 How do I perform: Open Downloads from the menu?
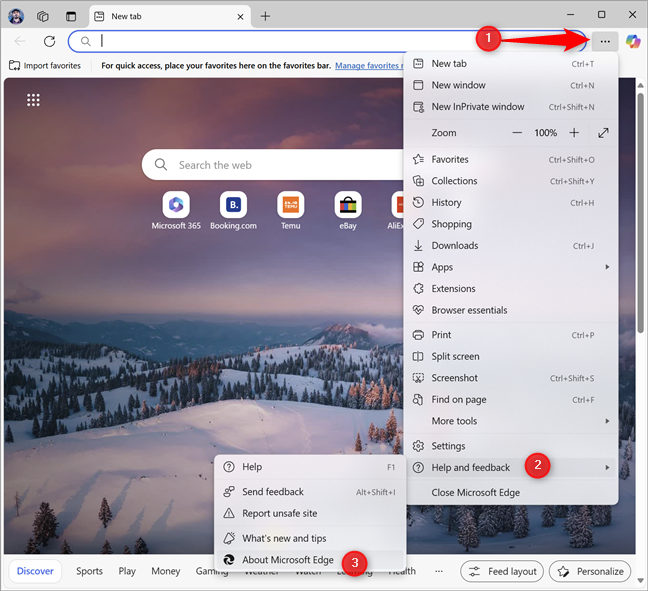(x=511, y=245)
